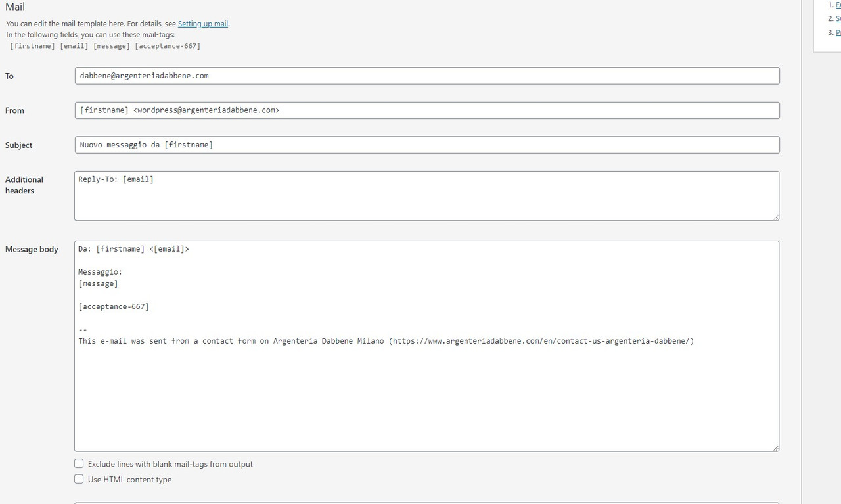Grab the Message body resize handle
Image resolution: width=841 pixels, height=504 pixels.
coord(776,448)
